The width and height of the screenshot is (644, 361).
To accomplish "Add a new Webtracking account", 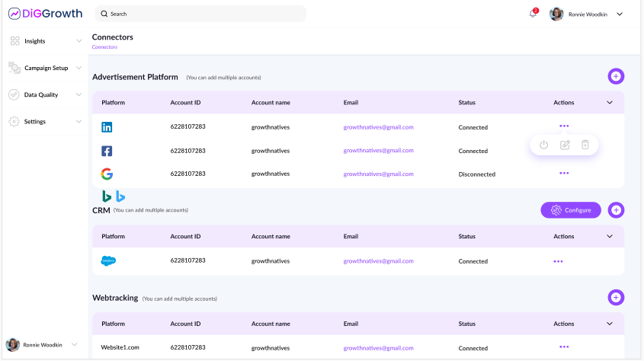I will [616, 298].
